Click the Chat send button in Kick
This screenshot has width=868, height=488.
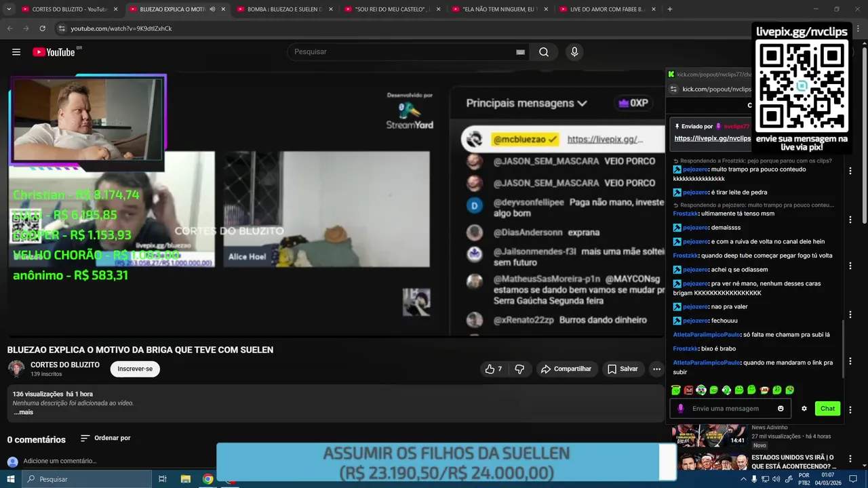(x=827, y=409)
